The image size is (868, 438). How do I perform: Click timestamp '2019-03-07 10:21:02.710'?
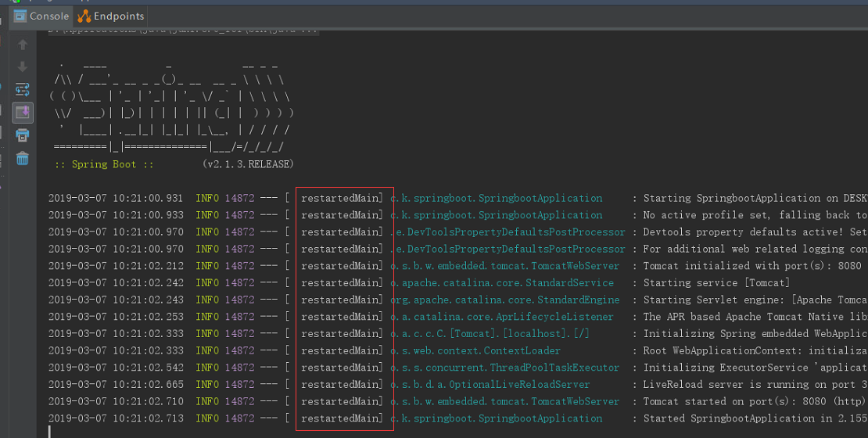pos(116,401)
